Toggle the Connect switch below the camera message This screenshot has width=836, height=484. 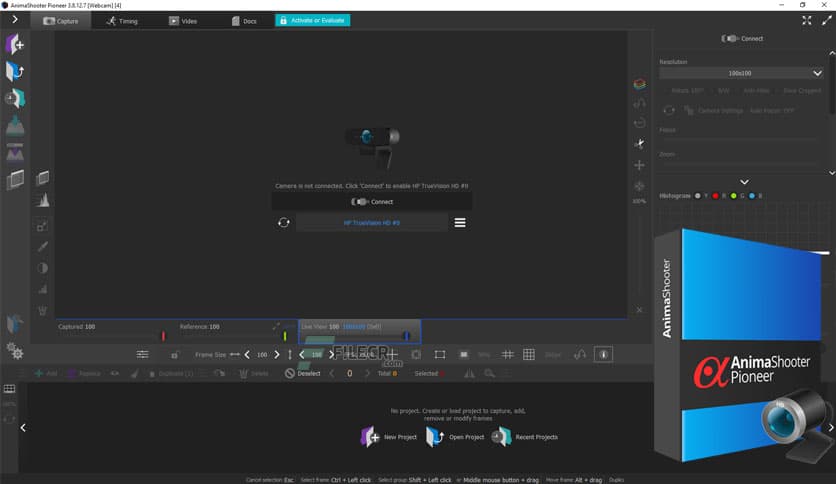tap(372, 201)
